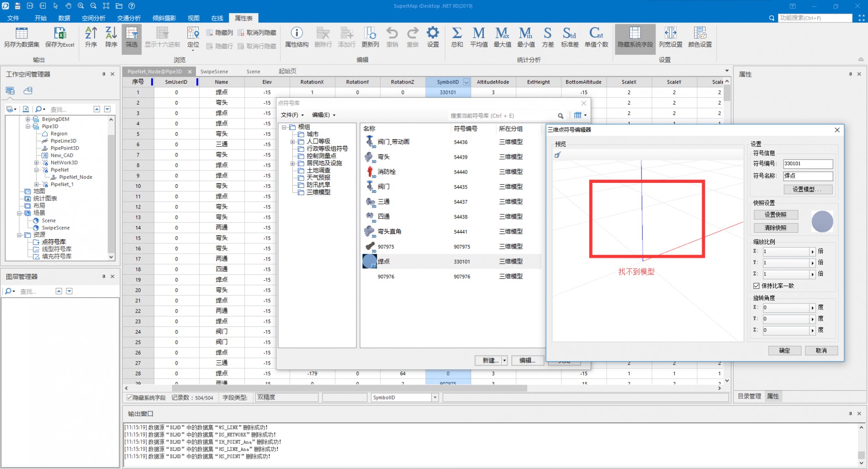Open 设置 gear icon in ribbon
The width and height of the screenshot is (868, 469).
433,37
